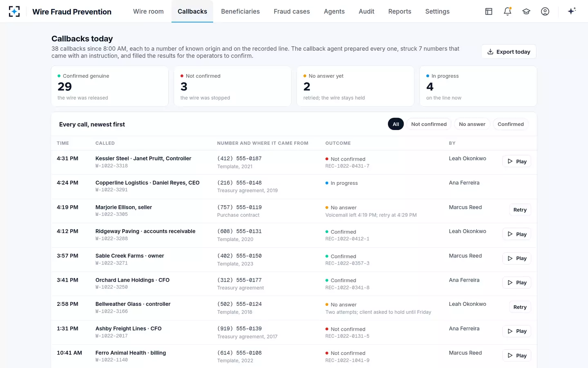This screenshot has height=368, width=588.
Task: Switch to the Wire room tab
Action: click(148, 11)
